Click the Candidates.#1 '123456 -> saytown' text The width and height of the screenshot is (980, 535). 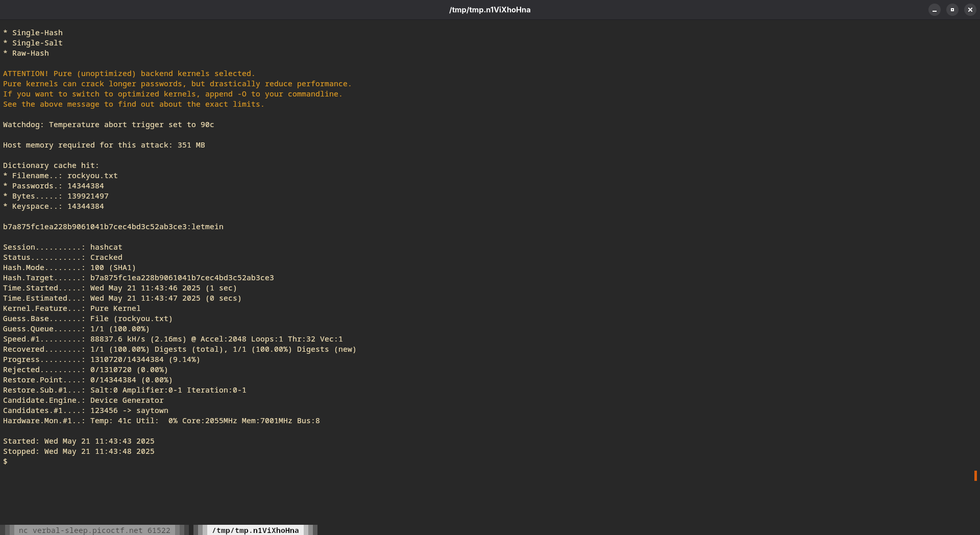[x=129, y=410]
